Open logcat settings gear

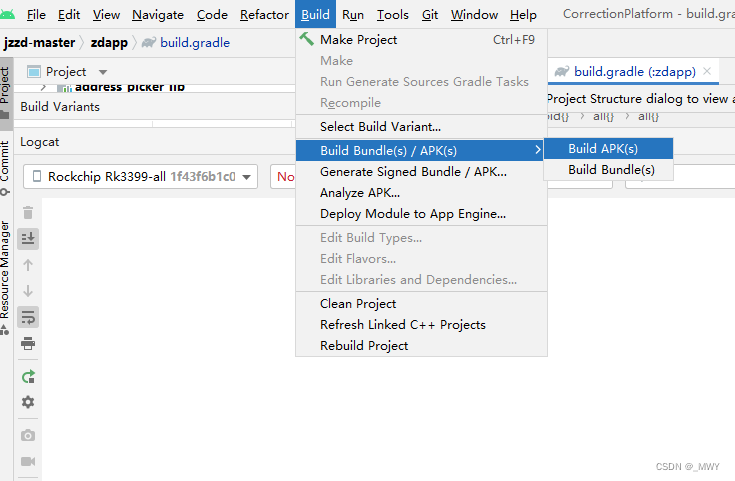(x=28, y=402)
